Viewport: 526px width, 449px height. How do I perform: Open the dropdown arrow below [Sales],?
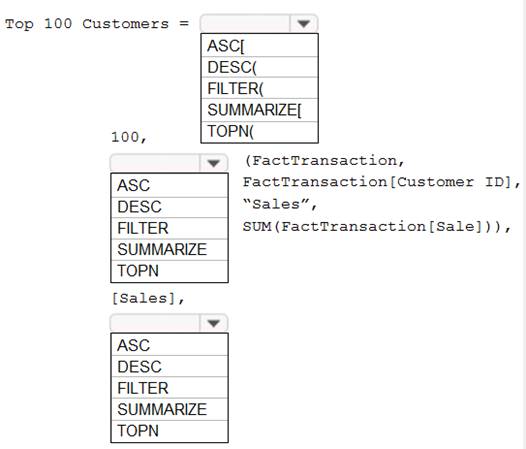(x=213, y=323)
